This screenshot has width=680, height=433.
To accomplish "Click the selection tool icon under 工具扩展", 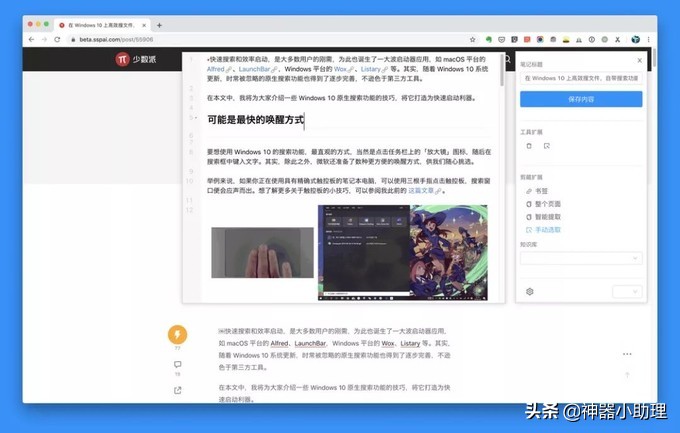I will tap(547, 146).
